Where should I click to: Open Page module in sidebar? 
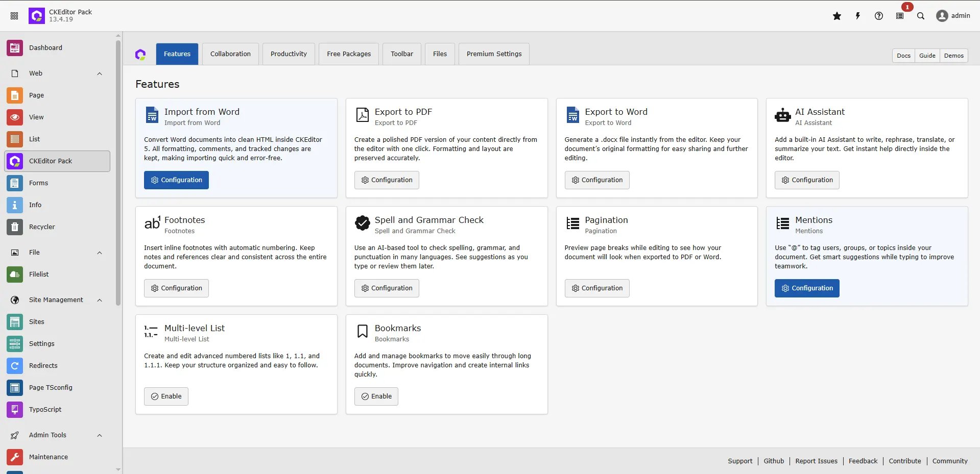click(57, 95)
